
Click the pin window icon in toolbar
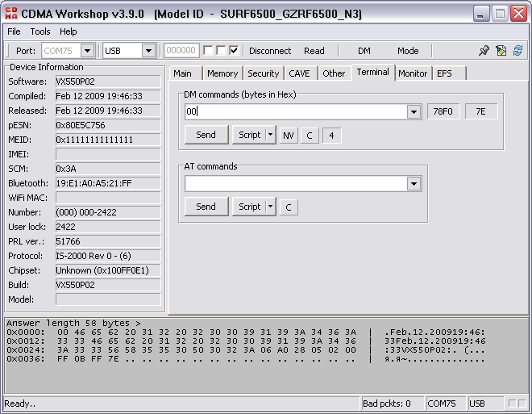tap(484, 51)
